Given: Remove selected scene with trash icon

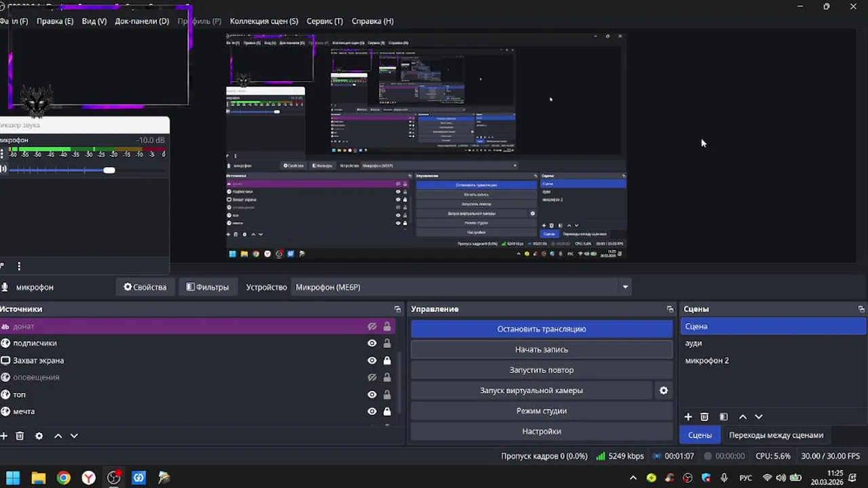Looking at the screenshot, I should 705,417.
